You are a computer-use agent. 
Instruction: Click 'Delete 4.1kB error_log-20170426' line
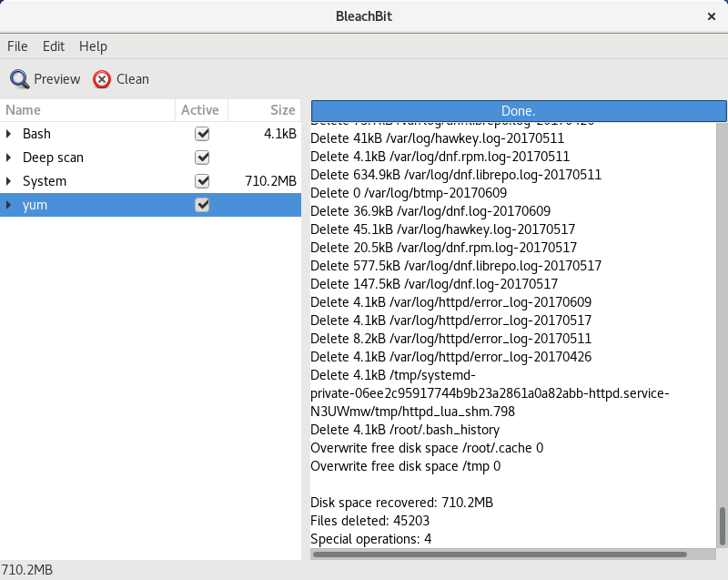tap(450, 357)
